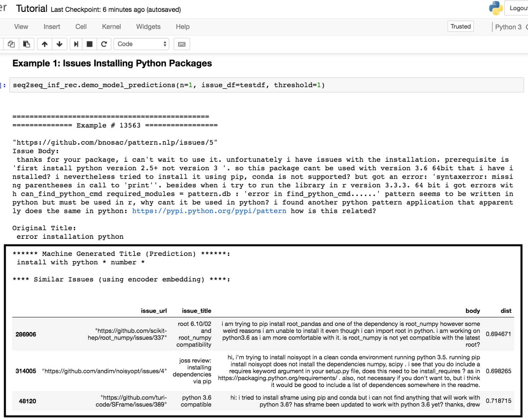Interrupt the kernel with the stop icon
The height and width of the screenshot is (420, 528).
coord(90,44)
